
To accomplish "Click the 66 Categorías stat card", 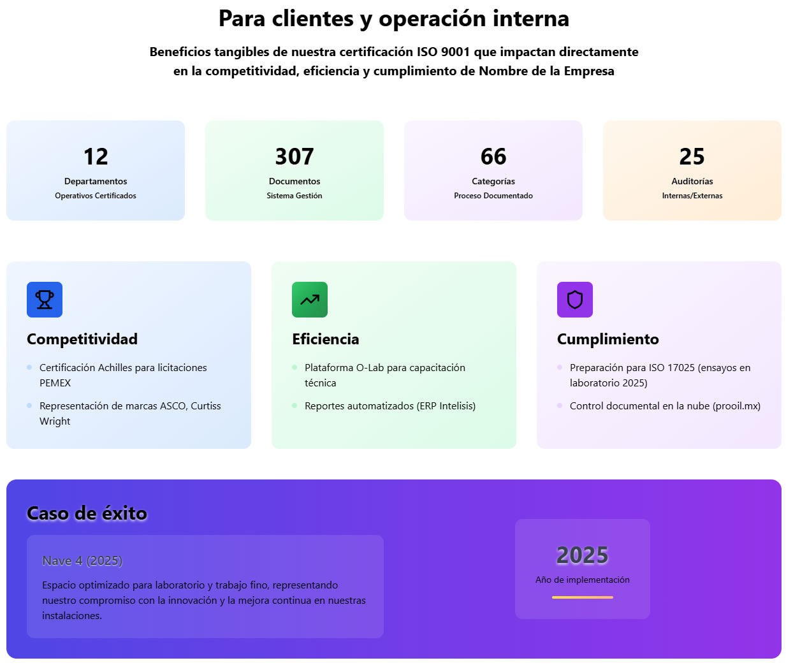I will (x=493, y=171).
